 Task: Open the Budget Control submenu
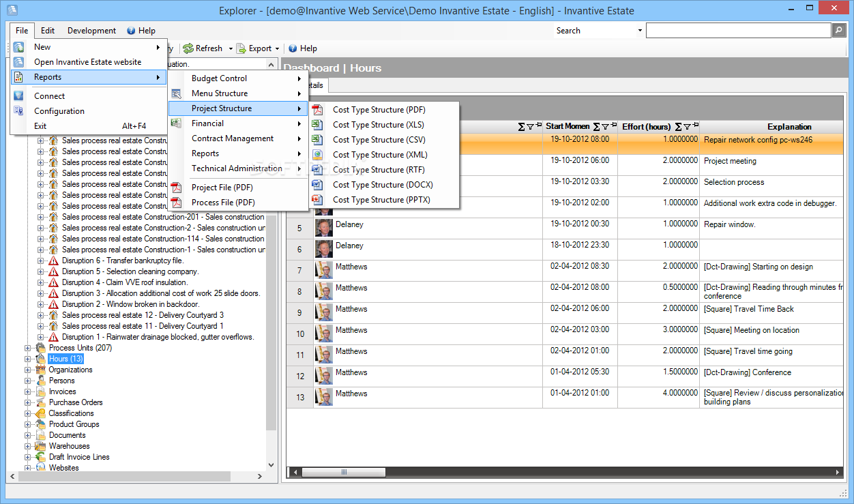coord(237,78)
